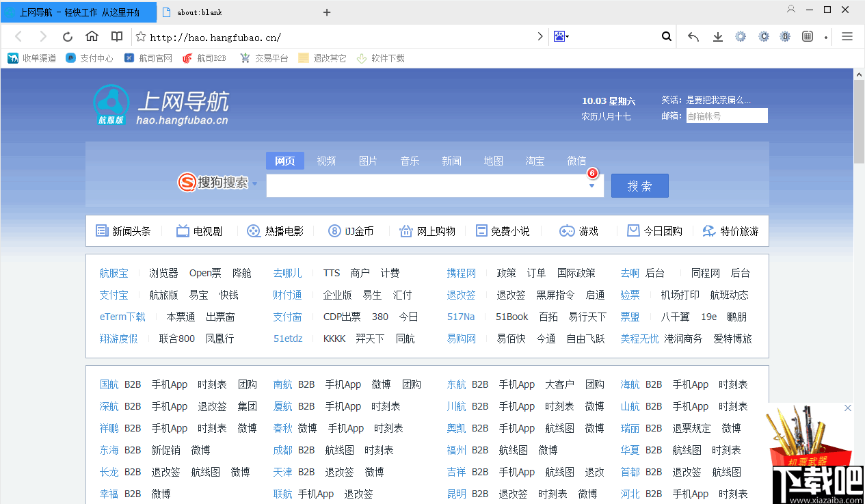Click the 航司B2B bookmark icon
Screen dimensions: 865x504
(x=186, y=58)
